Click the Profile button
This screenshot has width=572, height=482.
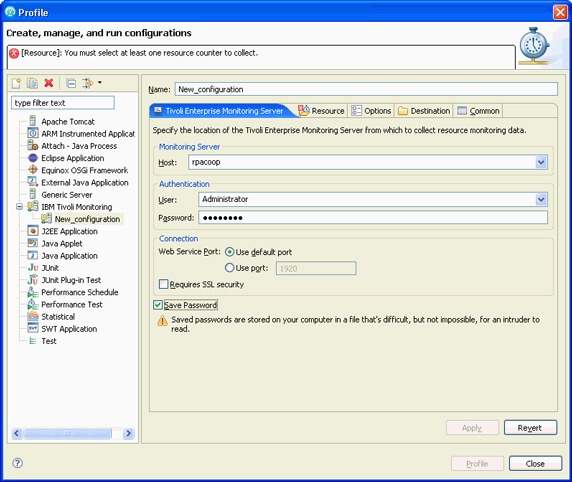(x=477, y=463)
